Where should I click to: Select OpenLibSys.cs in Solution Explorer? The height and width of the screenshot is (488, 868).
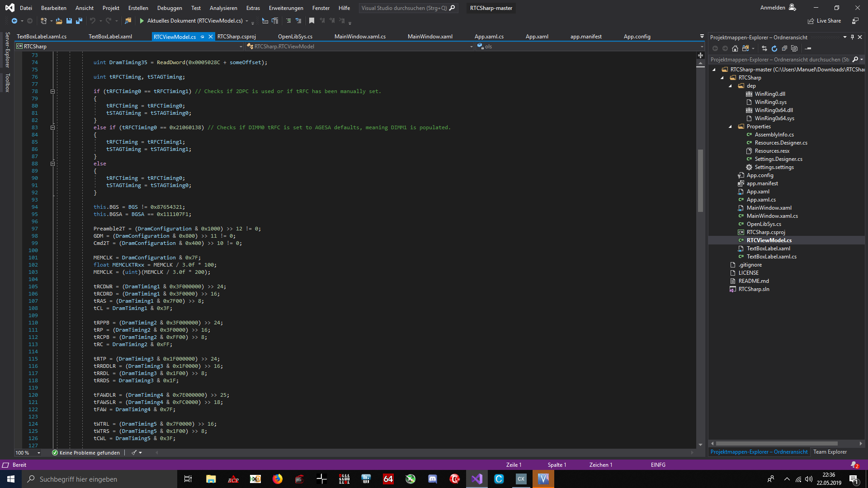point(764,224)
